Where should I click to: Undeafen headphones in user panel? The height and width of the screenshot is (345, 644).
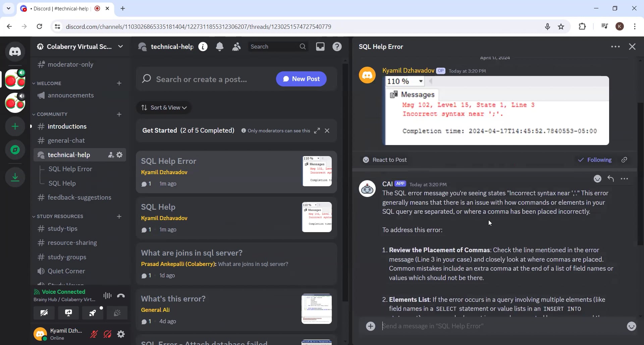[107, 334]
